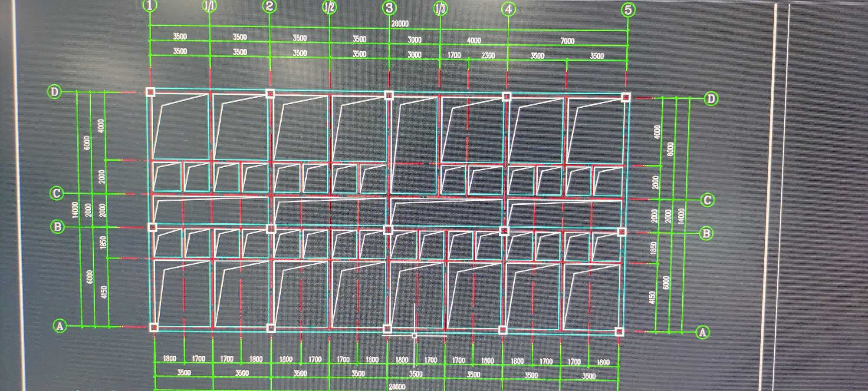The width and height of the screenshot is (868, 391).
Task: Click the top overall dimension text 28000
Action: point(399,23)
